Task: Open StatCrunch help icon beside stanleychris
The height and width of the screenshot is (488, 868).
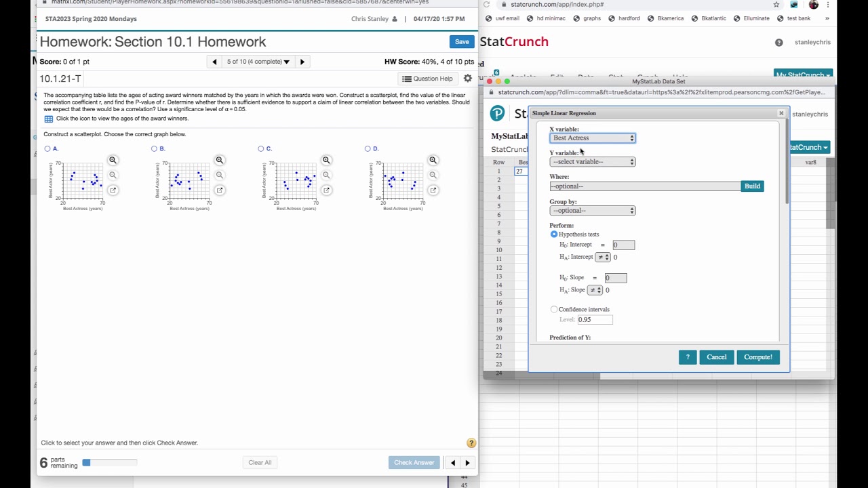Action: point(778,43)
